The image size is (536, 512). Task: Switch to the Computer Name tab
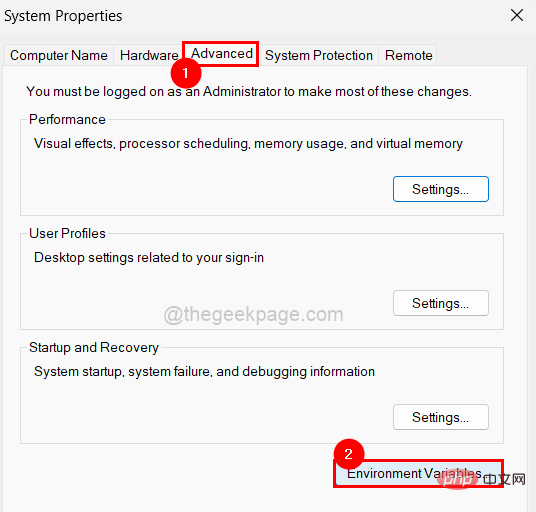[59, 55]
